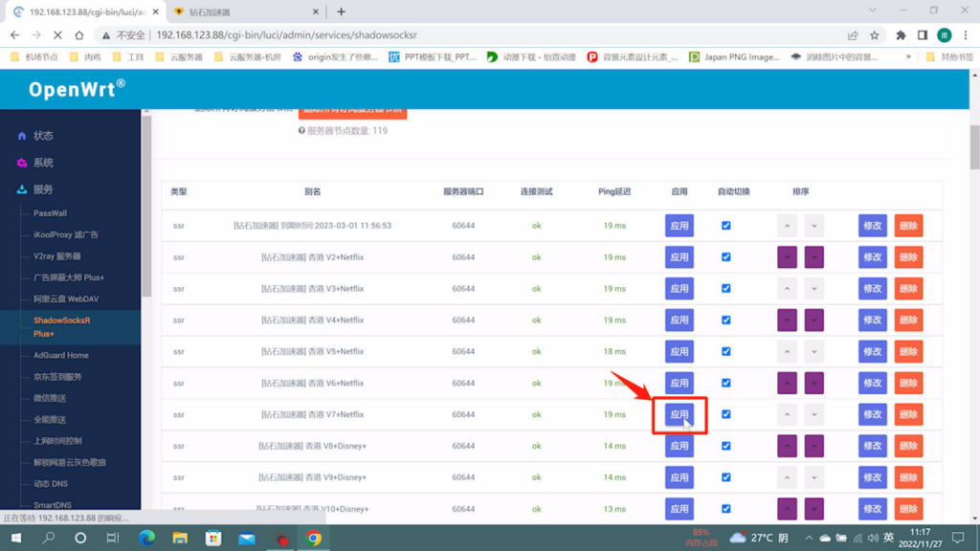
Task: Open Task View on the taskbar
Action: point(113,538)
